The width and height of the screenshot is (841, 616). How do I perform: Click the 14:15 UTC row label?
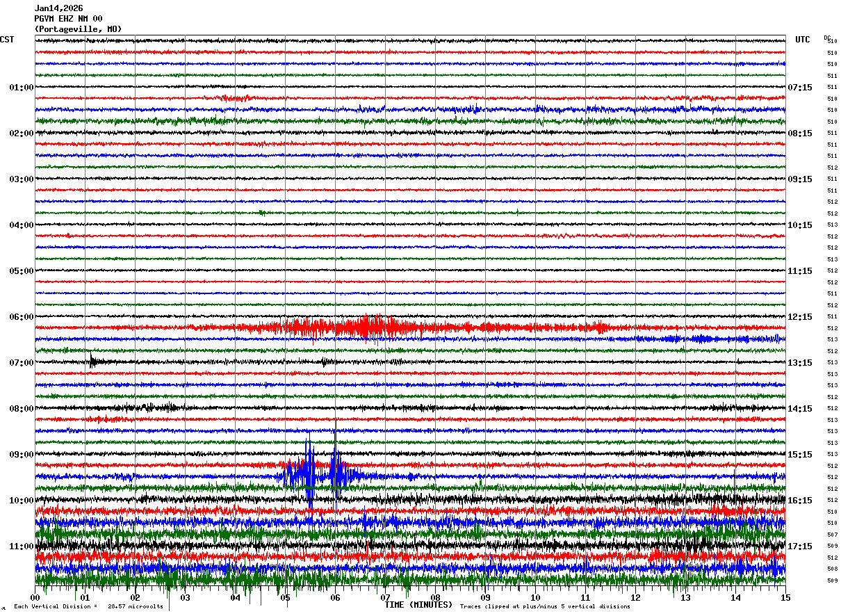(x=800, y=409)
